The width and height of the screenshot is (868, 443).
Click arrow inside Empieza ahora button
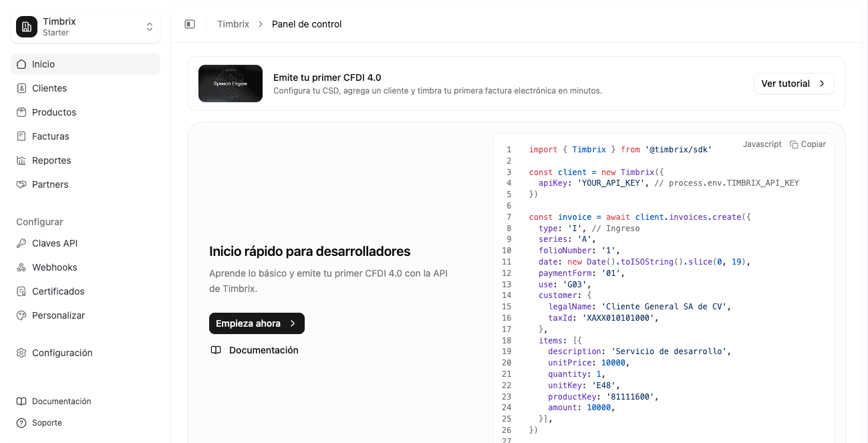(x=293, y=323)
